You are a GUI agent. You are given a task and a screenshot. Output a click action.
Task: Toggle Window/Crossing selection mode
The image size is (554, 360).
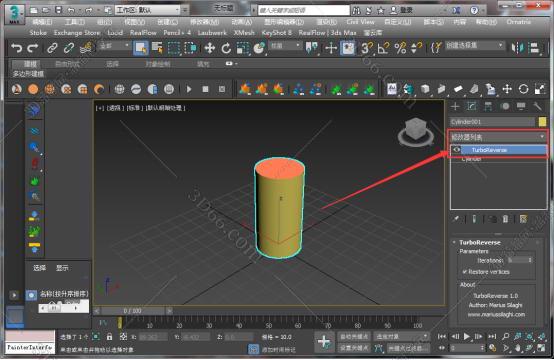tap(190, 48)
